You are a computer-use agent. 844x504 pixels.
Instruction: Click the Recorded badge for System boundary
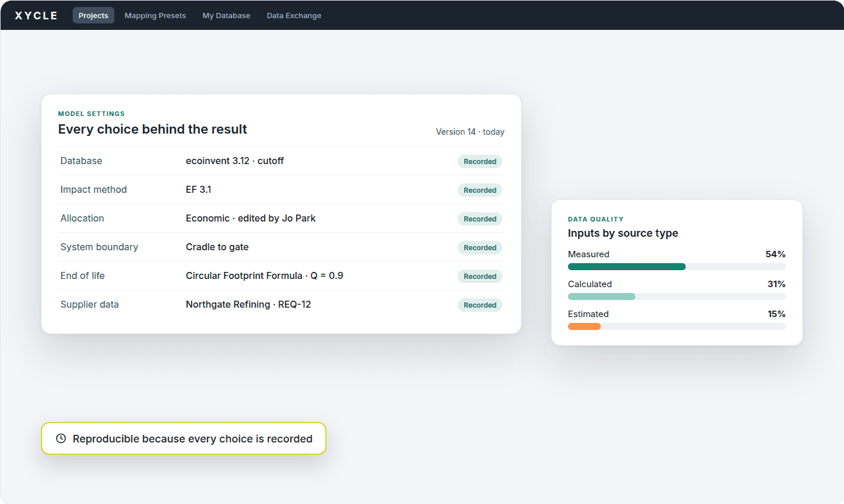coord(480,247)
